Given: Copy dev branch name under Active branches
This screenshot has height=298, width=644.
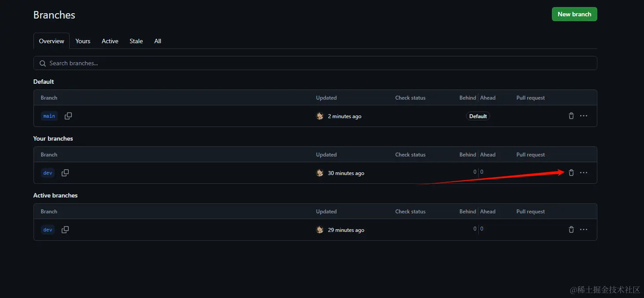Looking at the screenshot, I should 65,230.
